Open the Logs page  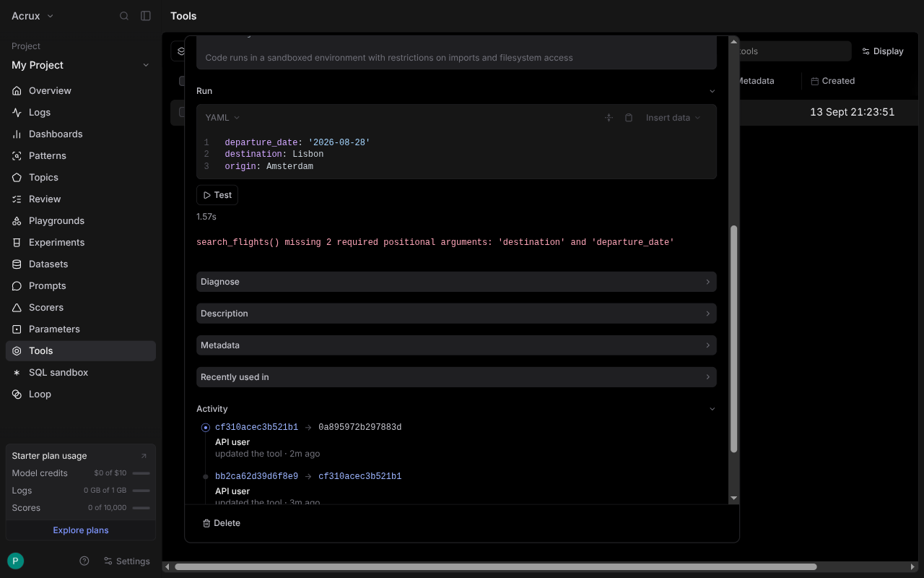point(81,113)
